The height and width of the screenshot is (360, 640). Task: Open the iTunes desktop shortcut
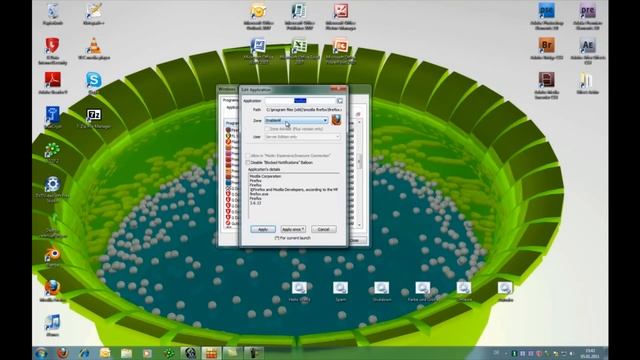(x=53, y=325)
